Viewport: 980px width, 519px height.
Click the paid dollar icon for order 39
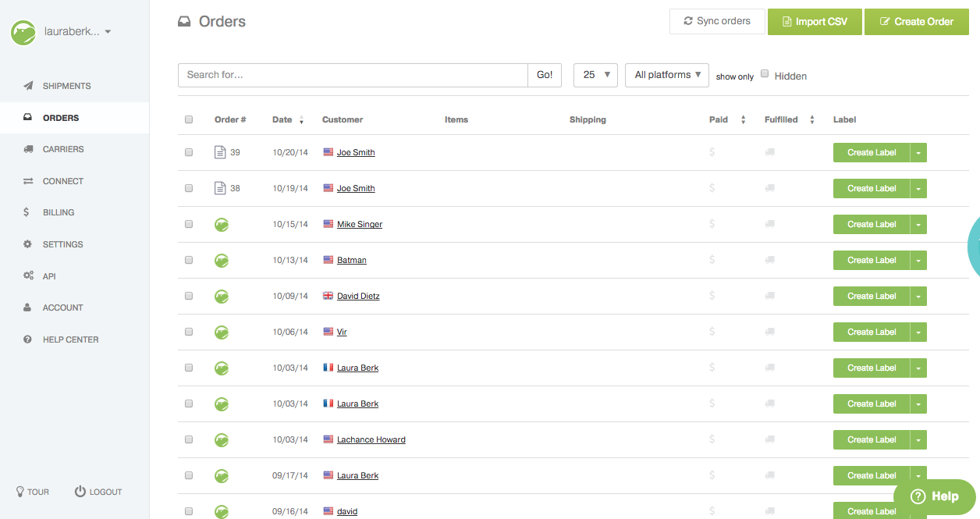(712, 152)
